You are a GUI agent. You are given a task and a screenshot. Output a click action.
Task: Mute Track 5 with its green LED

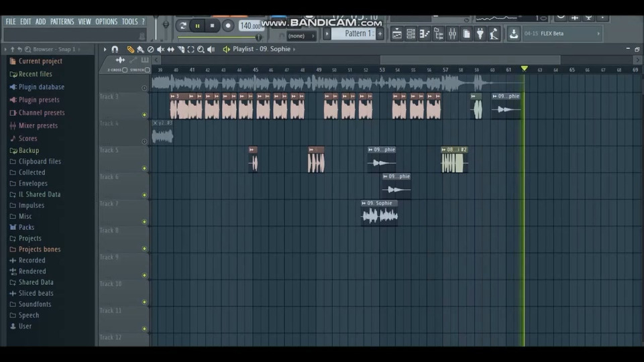tap(144, 168)
